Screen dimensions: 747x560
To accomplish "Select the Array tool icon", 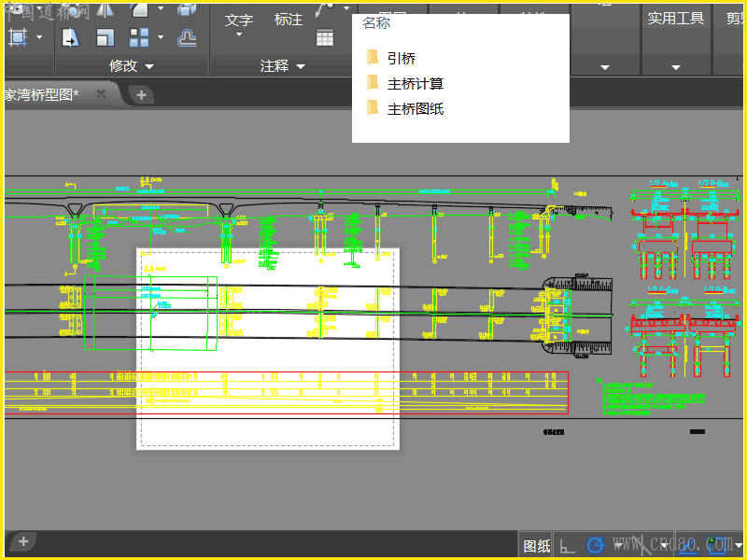I will pos(139,37).
